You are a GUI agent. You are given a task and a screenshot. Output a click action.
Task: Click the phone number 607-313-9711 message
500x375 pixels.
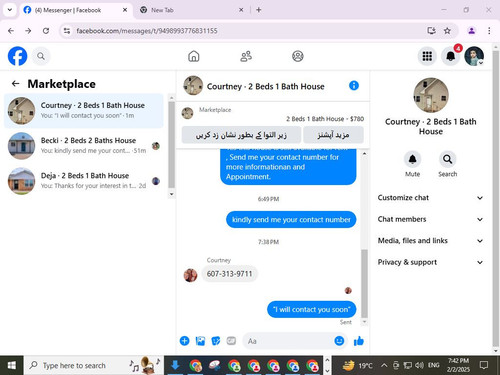(229, 274)
